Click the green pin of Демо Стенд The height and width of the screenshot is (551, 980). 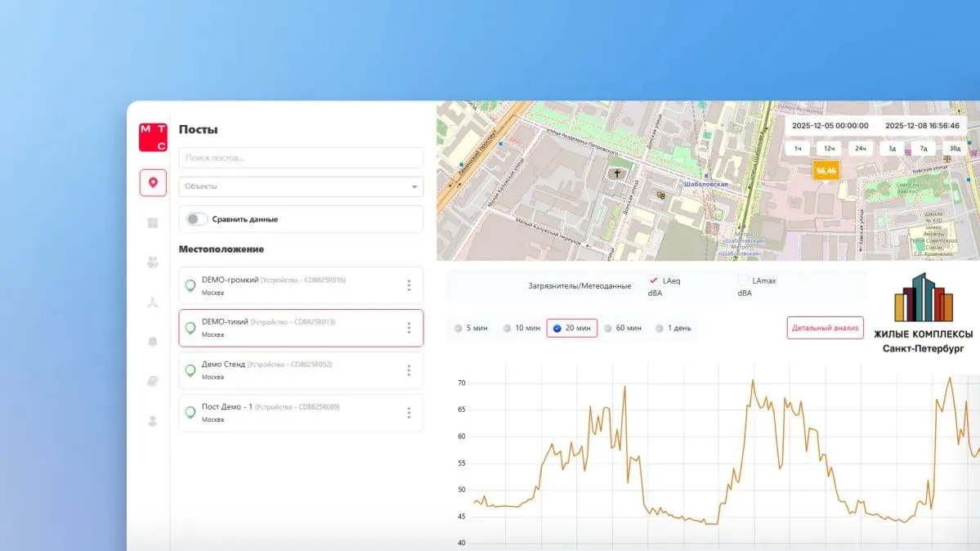[x=190, y=370]
